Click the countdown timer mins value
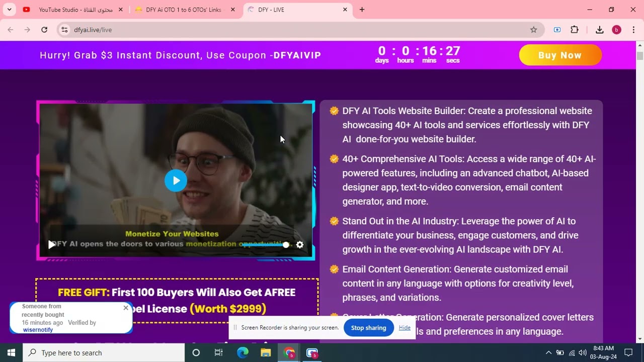Viewport: 644px width, 362px height. [x=429, y=51]
